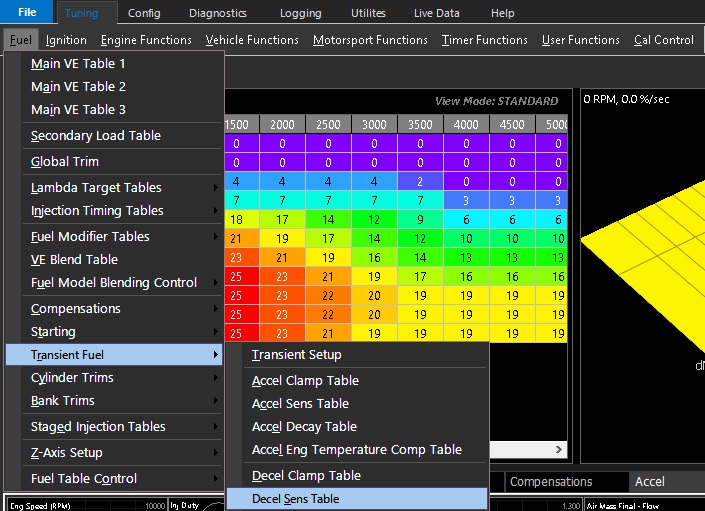Open the Ignition menu

pyautogui.click(x=66, y=40)
